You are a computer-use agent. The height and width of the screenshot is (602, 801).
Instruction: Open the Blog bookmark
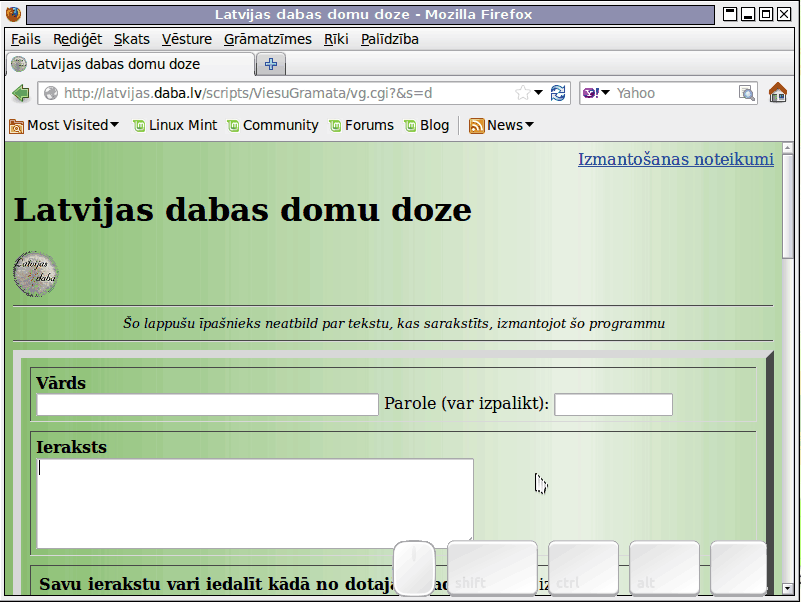click(x=427, y=125)
